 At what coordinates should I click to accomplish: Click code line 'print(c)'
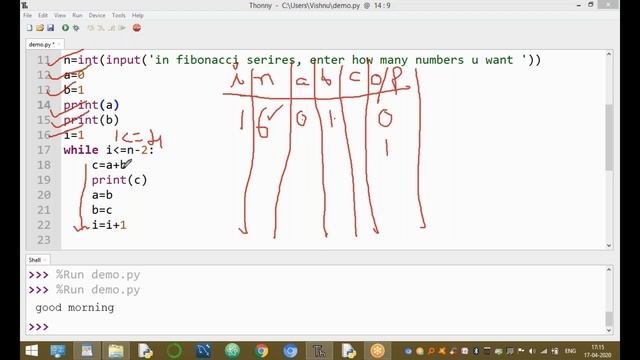(119, 180)
